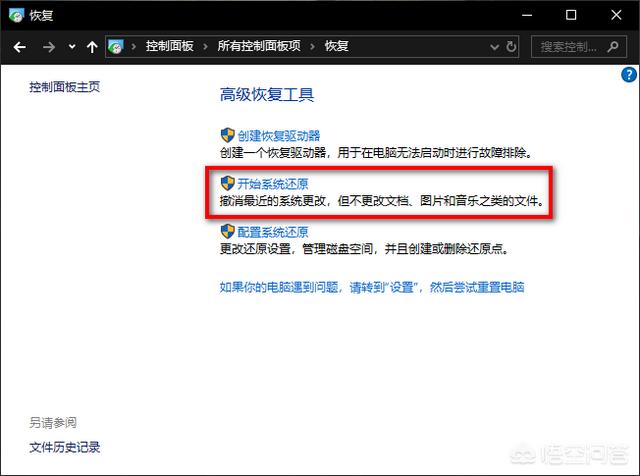Open help with the question mark icon

click(x=629, y=75)
